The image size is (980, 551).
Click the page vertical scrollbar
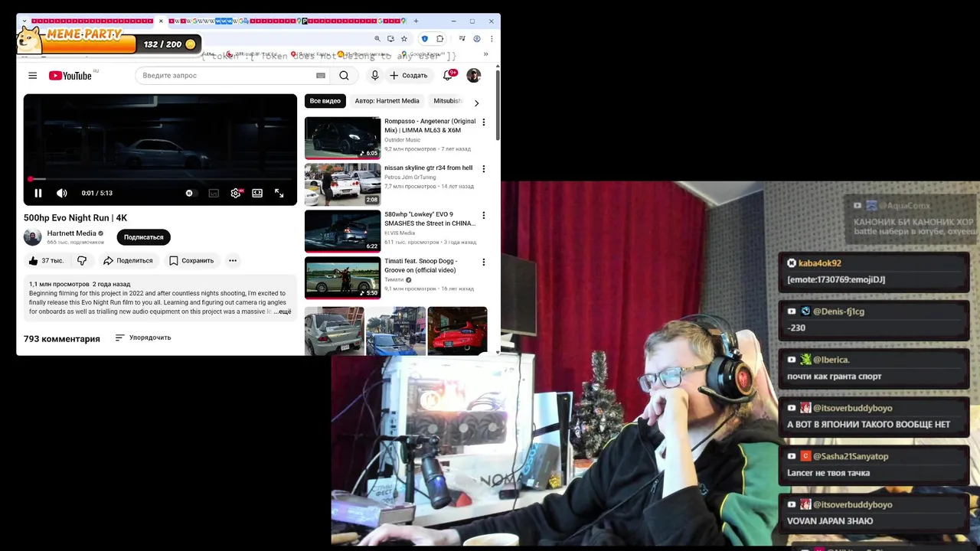tap(498, 106)
